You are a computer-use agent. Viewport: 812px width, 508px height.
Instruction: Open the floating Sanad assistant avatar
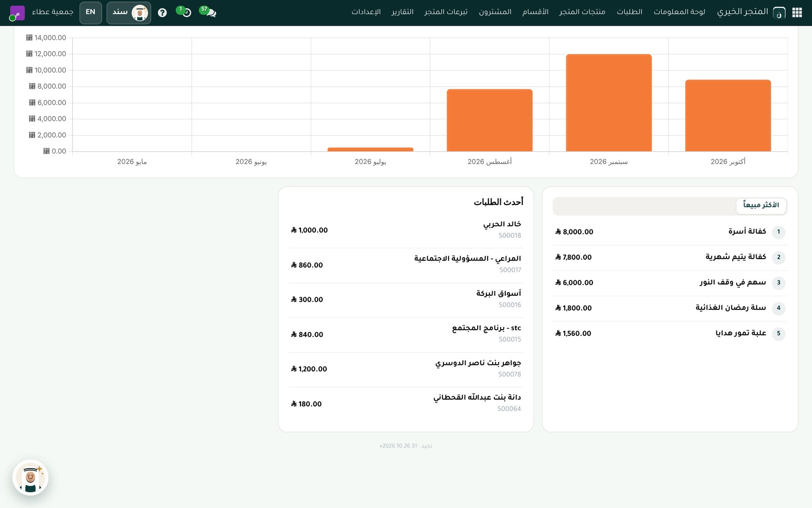pyautogui.click(x=30, y=477)
